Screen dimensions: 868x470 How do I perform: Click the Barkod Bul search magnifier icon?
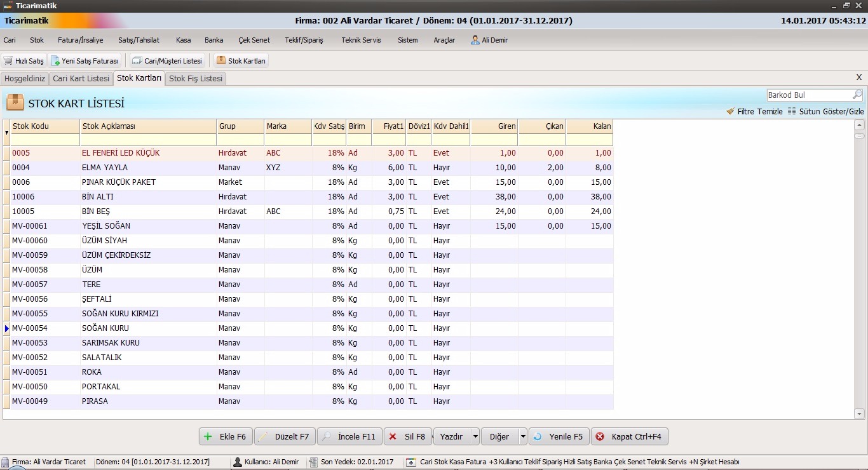coord(857,95)
